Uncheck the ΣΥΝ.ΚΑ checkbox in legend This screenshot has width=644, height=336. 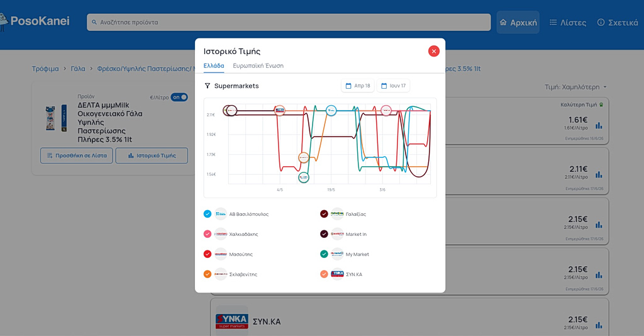[x=324, y=274]
